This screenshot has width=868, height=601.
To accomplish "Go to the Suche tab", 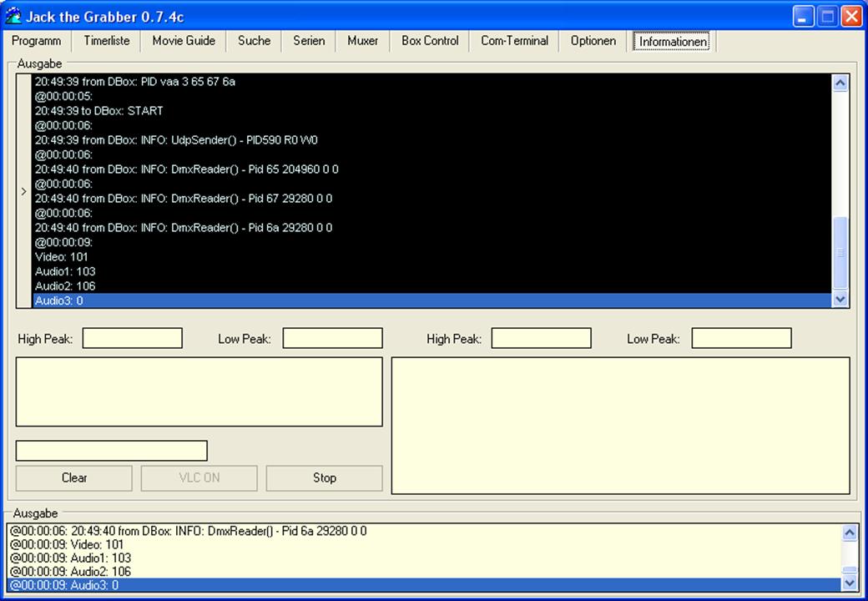I will (x=254, y=41).
